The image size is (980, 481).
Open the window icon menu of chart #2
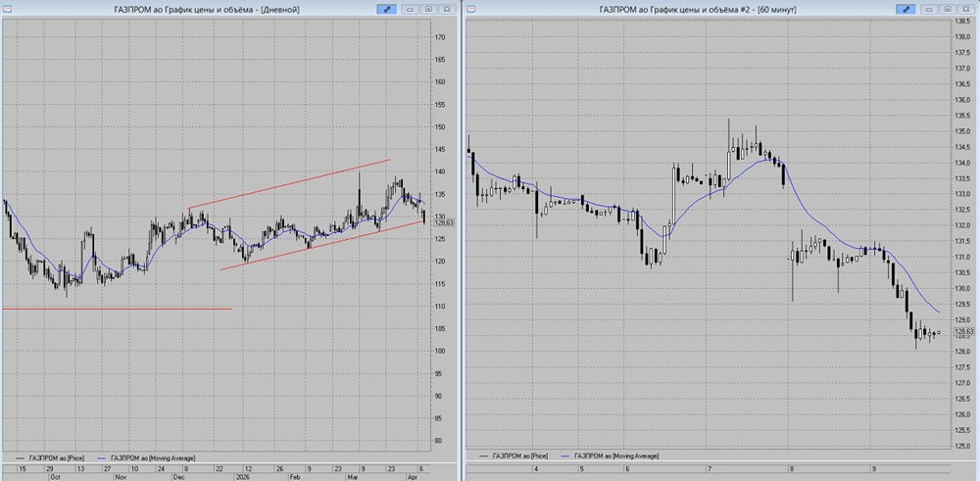coord(471,9)
